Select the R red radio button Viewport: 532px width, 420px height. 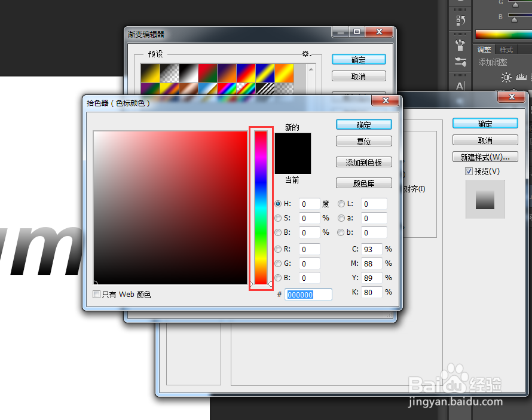pyautogui.click(x=278, y=249)
